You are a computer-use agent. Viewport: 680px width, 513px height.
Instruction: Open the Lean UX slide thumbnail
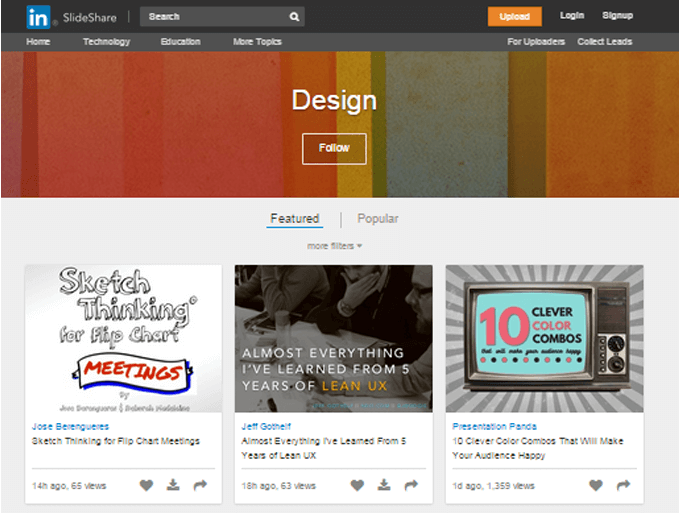point(333,339)
